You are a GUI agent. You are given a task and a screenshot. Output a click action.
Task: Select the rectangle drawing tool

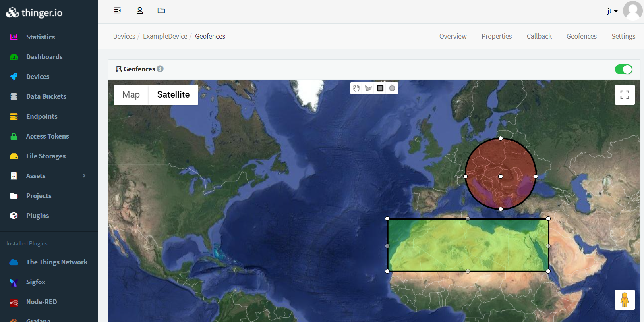point(380,88)
